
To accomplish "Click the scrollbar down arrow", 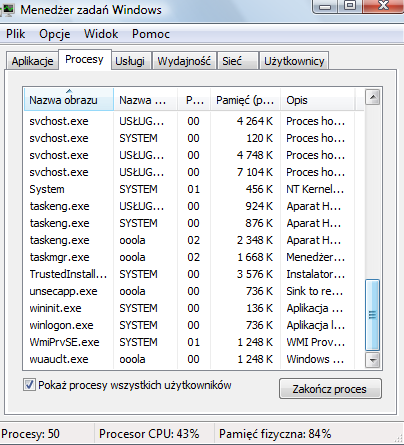I will (372, 360).
